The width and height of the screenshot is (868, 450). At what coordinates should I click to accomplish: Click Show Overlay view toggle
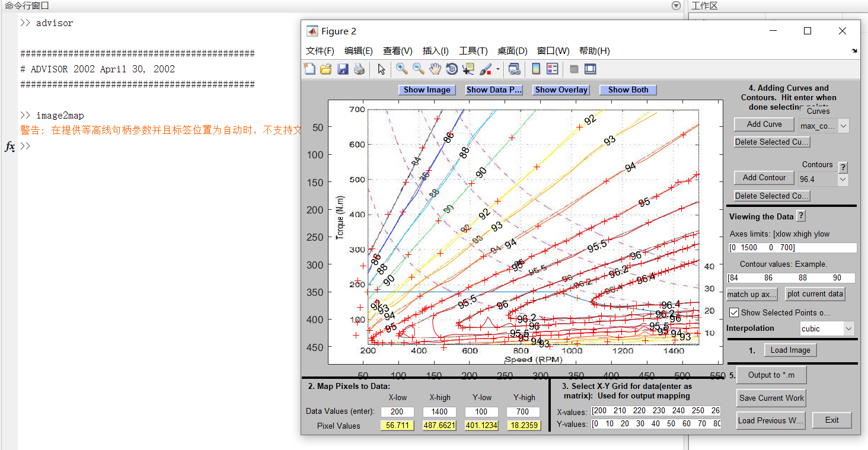[560, 90]
